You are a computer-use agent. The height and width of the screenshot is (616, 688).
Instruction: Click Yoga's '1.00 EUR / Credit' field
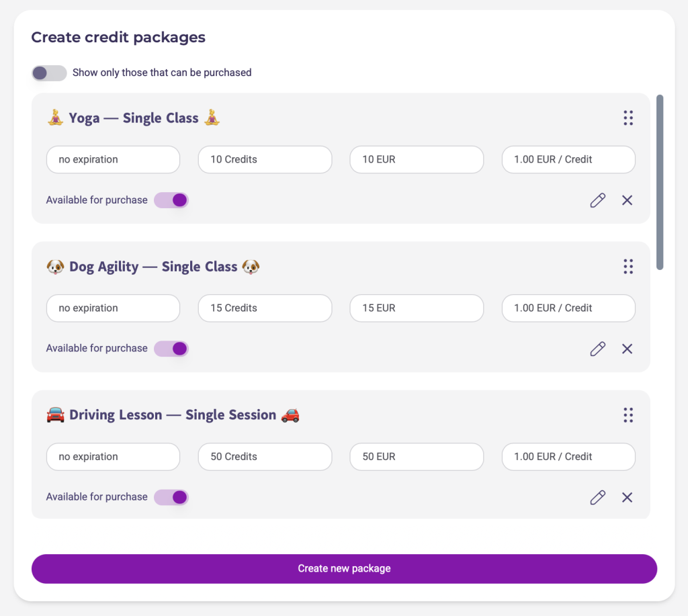coord(568,160)
